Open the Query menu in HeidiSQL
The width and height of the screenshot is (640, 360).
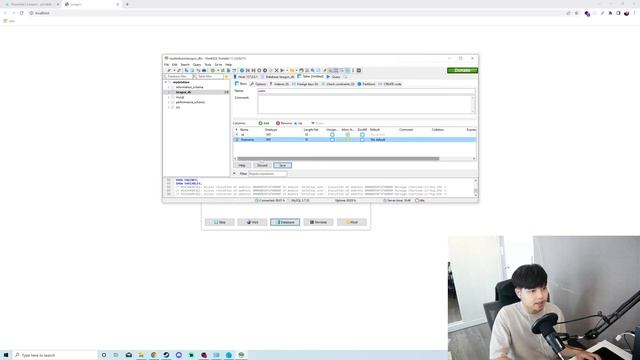tap(197, 64)
